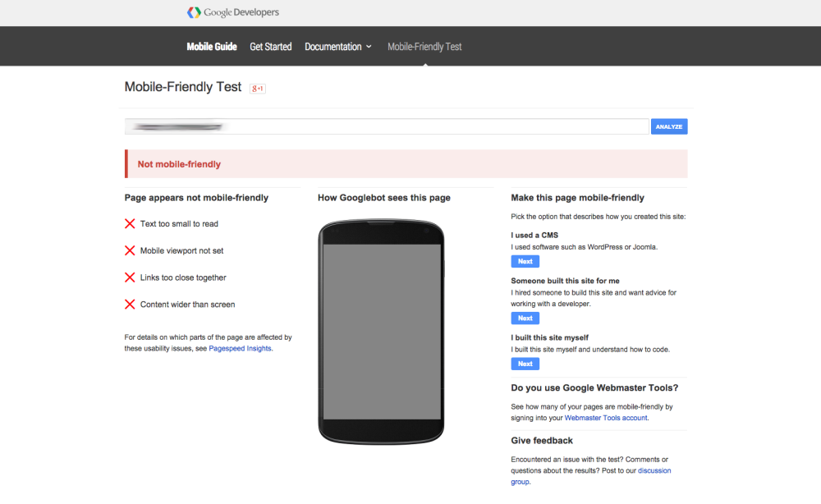
Task: Click the ANALYZE button
Action: coord(669,126)
